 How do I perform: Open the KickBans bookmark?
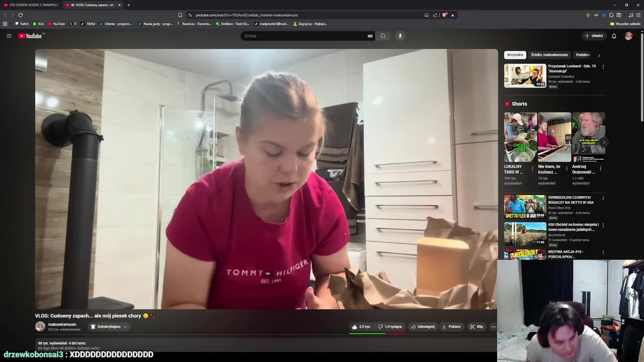point(232,24)
